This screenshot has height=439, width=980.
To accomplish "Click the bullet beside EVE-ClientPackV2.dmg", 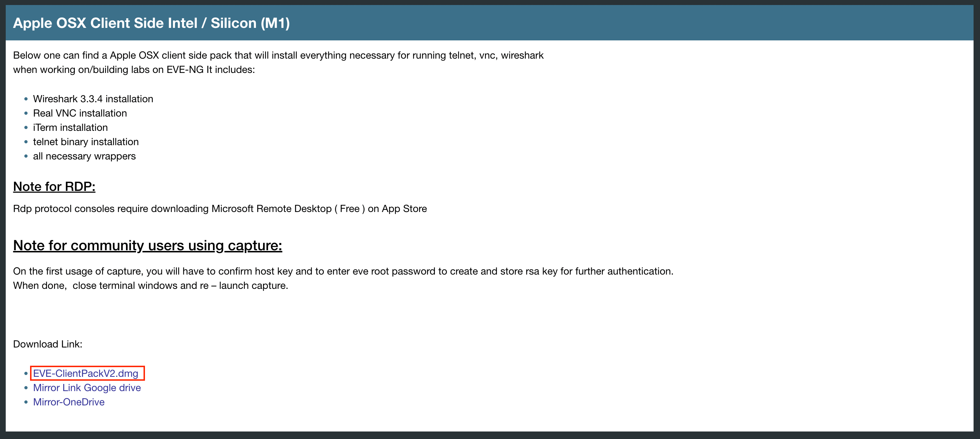I will [x=26, y=374].
